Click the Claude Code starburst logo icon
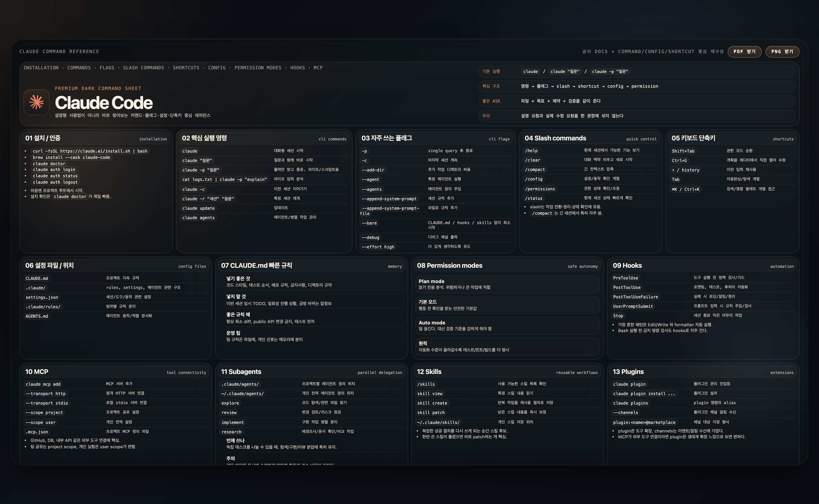This screenshot has width=819, height=504. [36, 102]
